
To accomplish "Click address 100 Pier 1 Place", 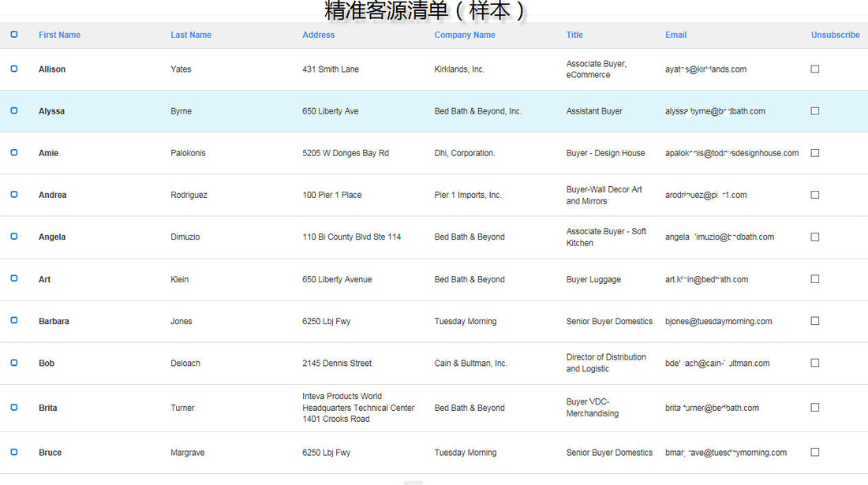I will click(331, 196).
